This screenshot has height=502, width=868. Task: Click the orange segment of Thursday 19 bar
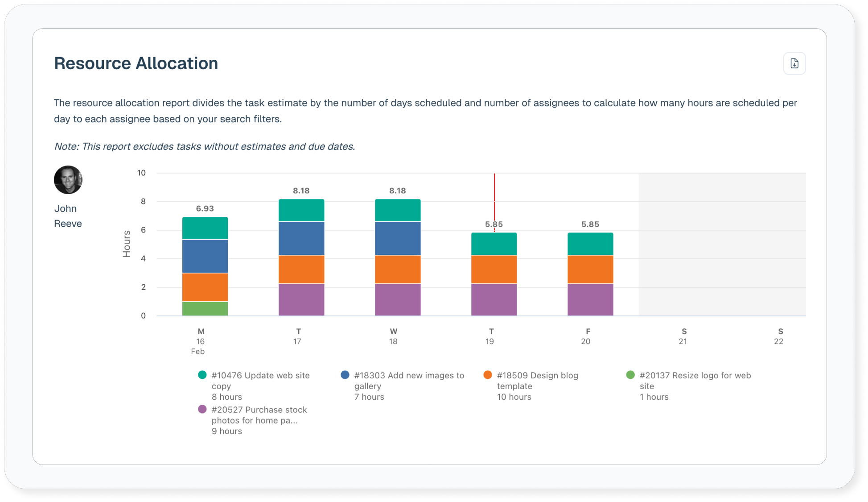pyautogui.click(x=494, y=270)
